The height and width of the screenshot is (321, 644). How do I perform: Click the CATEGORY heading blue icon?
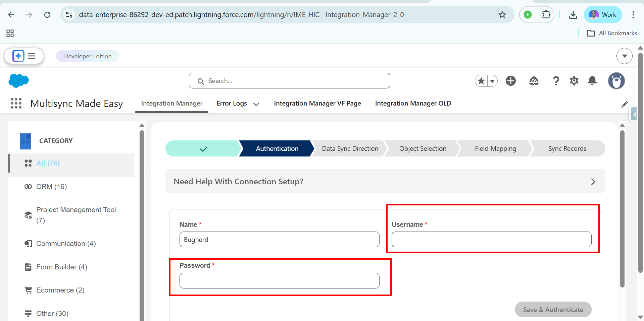26,141
